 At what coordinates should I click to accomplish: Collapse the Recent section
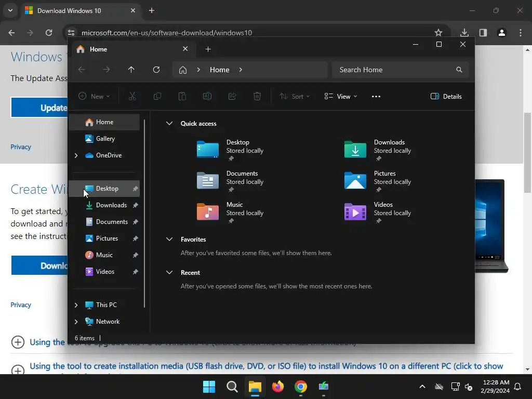click(169, 272)
